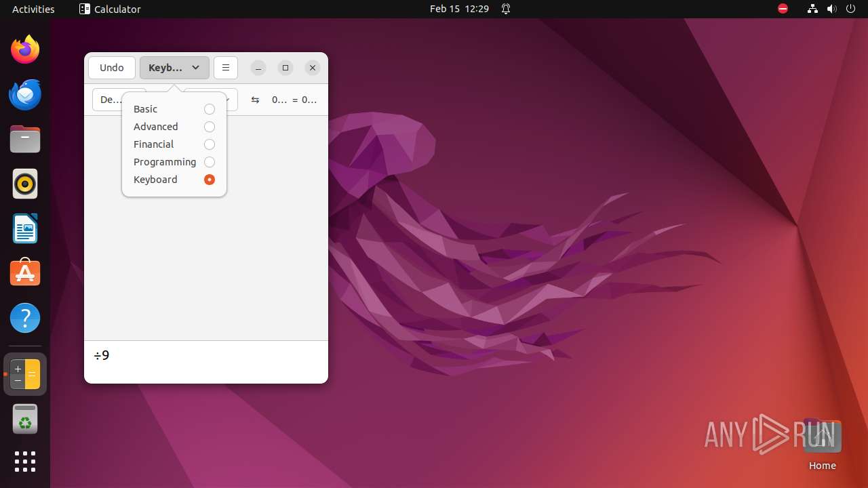The height and width of the screenshot is (488, 868).
Task: Show the applications grid
Action: (25, 462)
